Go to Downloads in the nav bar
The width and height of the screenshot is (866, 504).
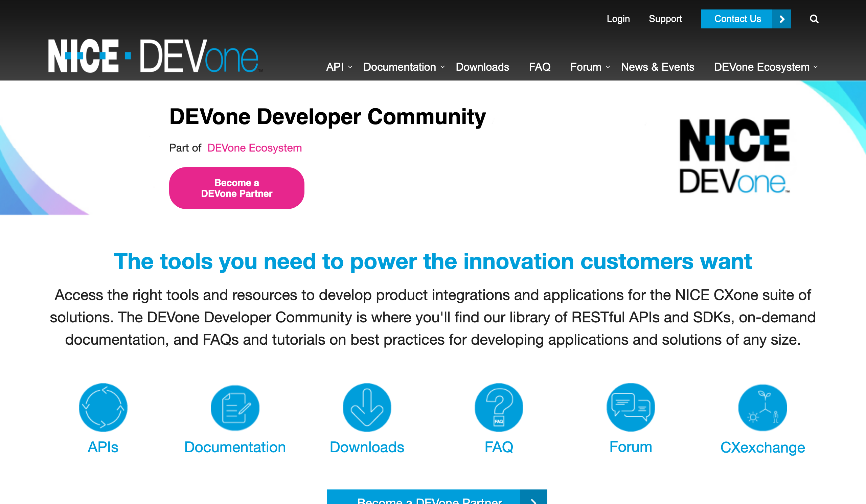click(x=482, y=67)
